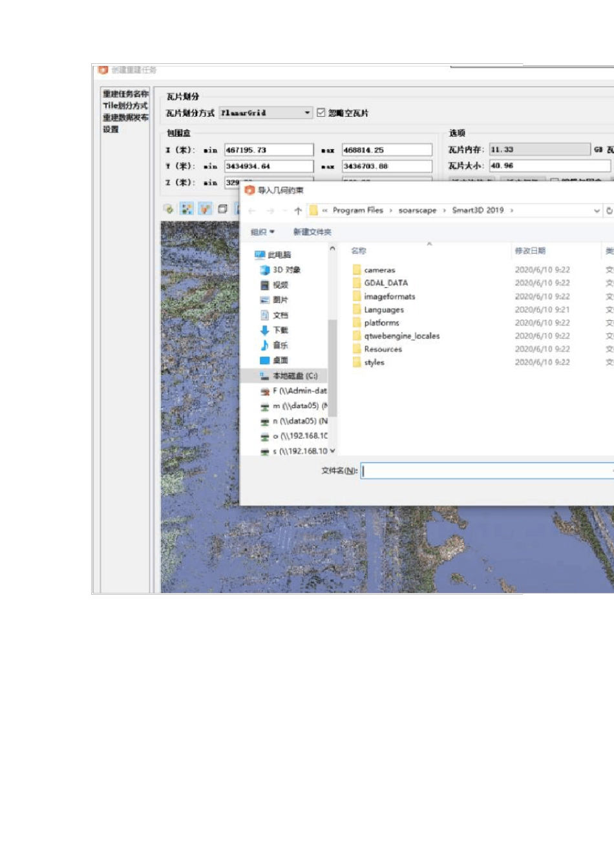Image resolution: width=614 pixels, height=868 pixels.
Task: Expand the address bar path history dropdown
Action: pos(597,211)
